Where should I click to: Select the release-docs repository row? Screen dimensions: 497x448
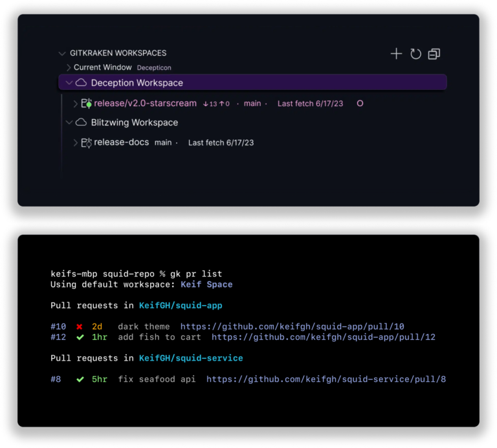[122, 142]
